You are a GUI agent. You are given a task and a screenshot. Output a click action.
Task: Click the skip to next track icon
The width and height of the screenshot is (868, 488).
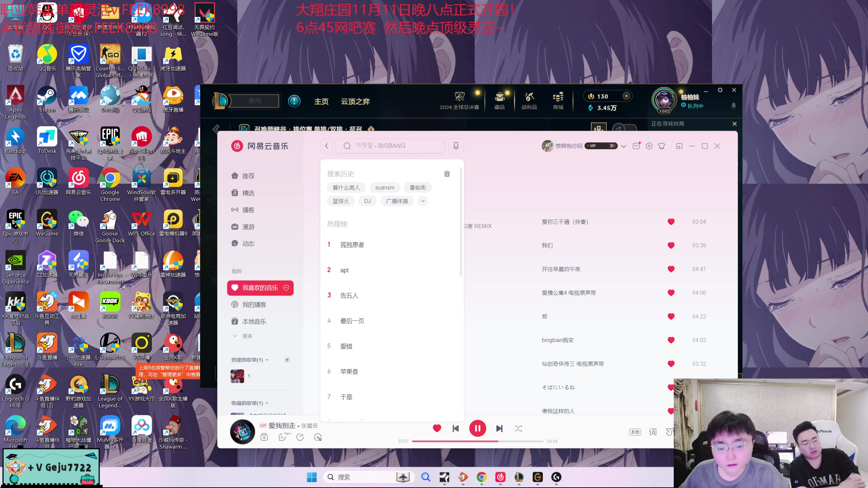tap(499, 428)
